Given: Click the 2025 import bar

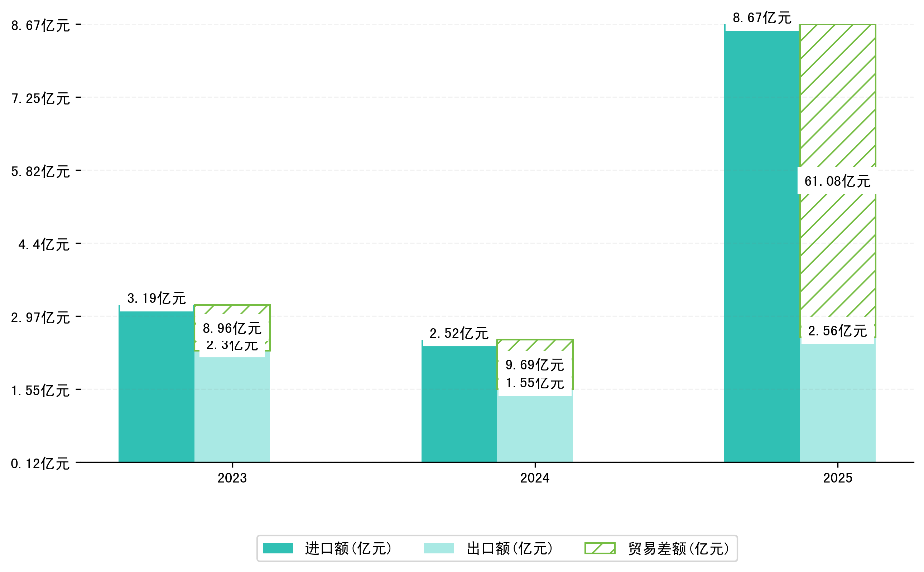Looking at the screenshot, I should click(x=761, y=246).
